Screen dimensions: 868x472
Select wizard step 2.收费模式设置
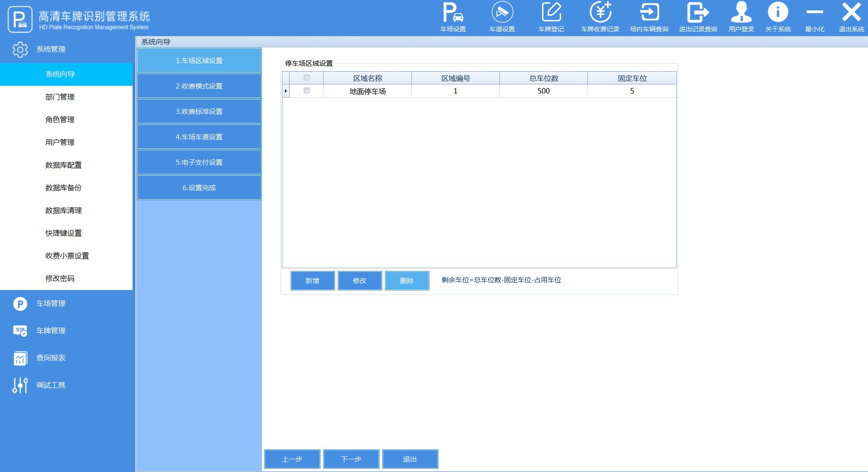[x=199, y=86]
